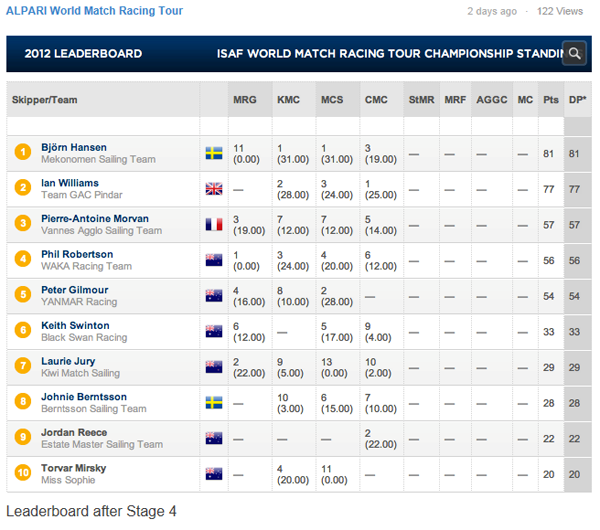The width and height of the screenshot is (600, 530).
Task: Click the StMR column header
Action: point(421,100)
